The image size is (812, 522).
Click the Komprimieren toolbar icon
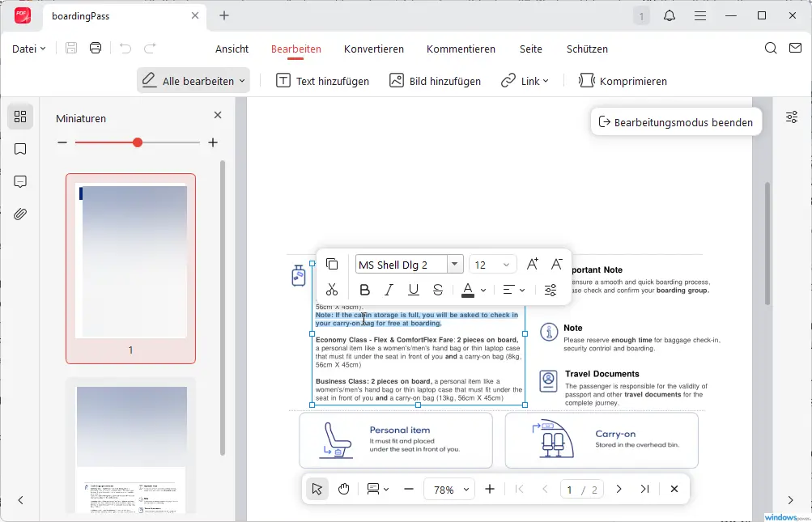point(624,81)
